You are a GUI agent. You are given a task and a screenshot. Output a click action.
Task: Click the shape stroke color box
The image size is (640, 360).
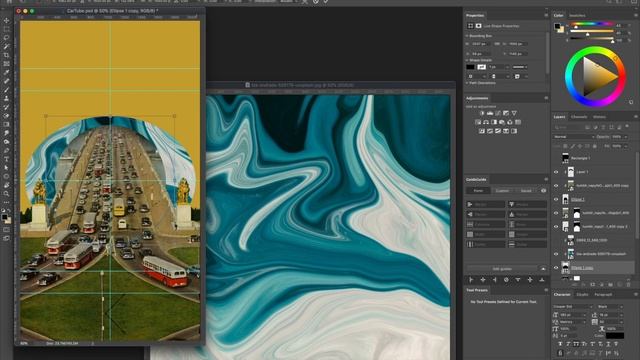(x=482, y=67)
